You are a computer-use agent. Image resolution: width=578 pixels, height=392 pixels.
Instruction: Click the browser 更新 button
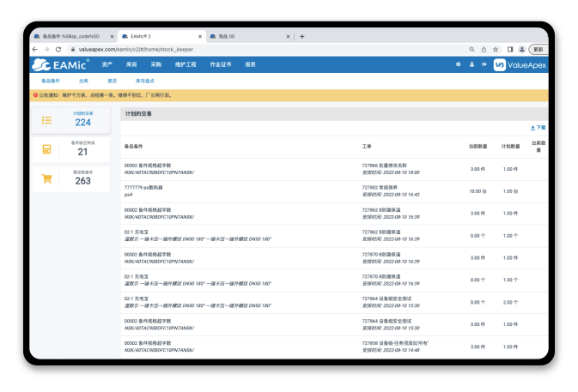coord(538,49)
